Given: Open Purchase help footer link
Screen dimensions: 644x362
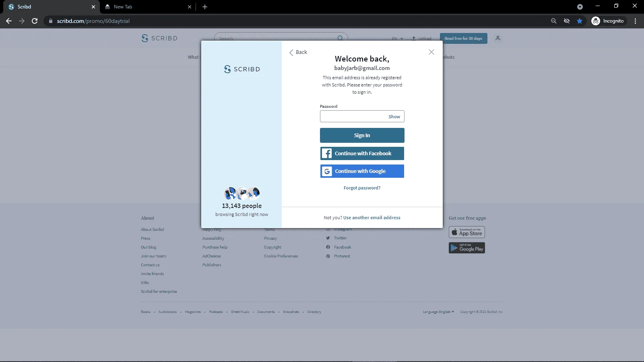Looking at the screenshot, I should click(x=215, y=247).
